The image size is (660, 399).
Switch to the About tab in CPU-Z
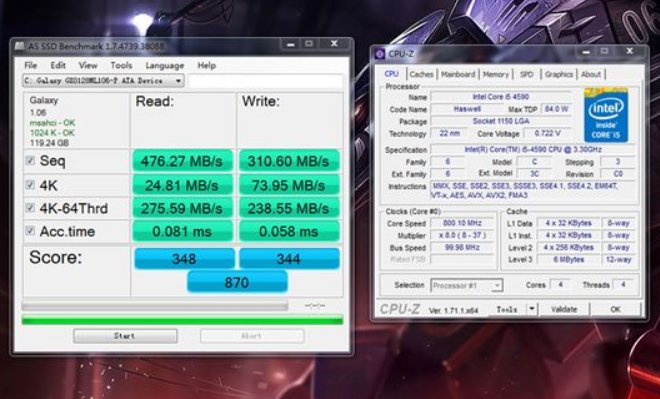[x=591, y=74]
